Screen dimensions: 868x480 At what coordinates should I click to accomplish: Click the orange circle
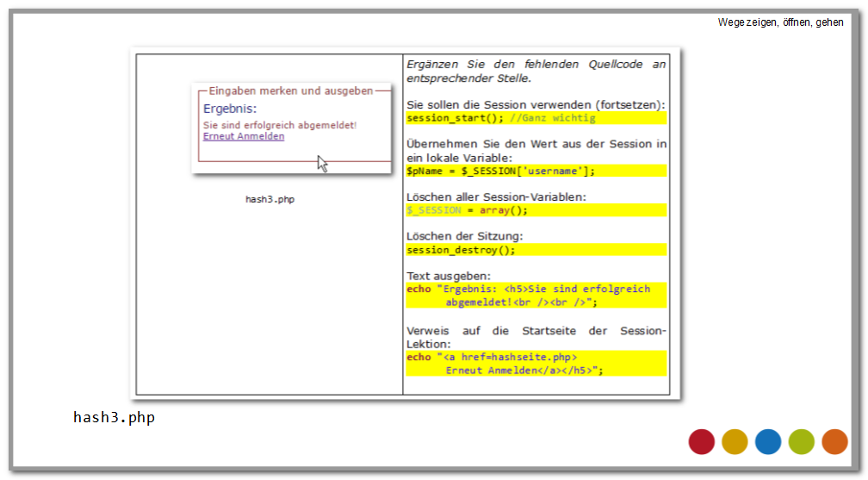[x=834, y=442]
